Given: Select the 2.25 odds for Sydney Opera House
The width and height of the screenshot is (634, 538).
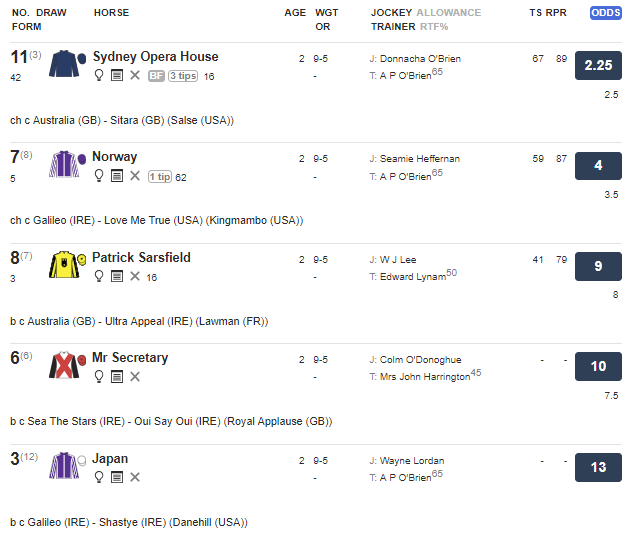Looking at the screenshot, I should (598, 65).
